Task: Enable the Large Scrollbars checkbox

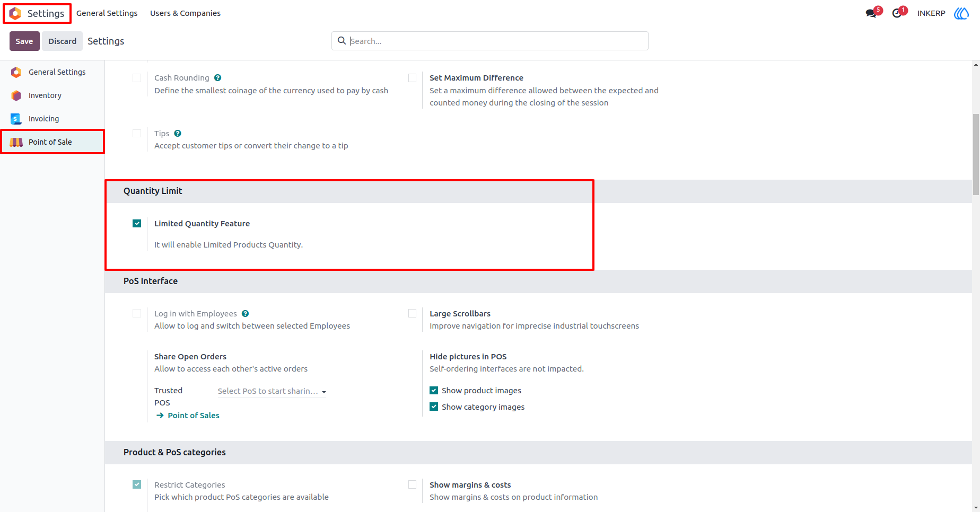Action: [x=412, y=314]
